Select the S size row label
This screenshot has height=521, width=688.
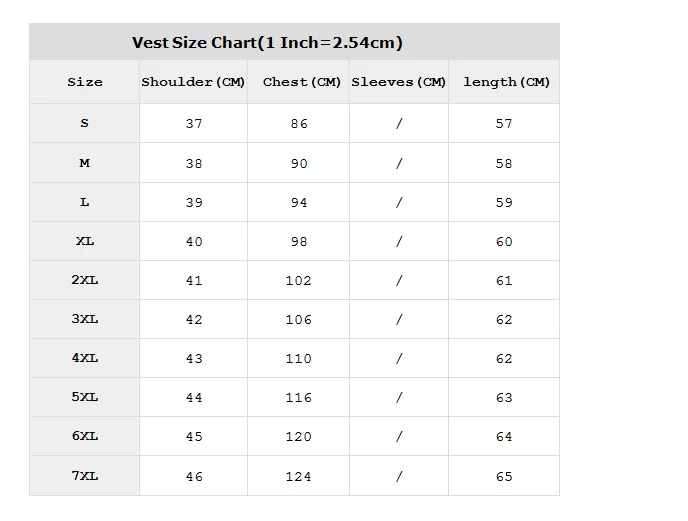(84, 124)
